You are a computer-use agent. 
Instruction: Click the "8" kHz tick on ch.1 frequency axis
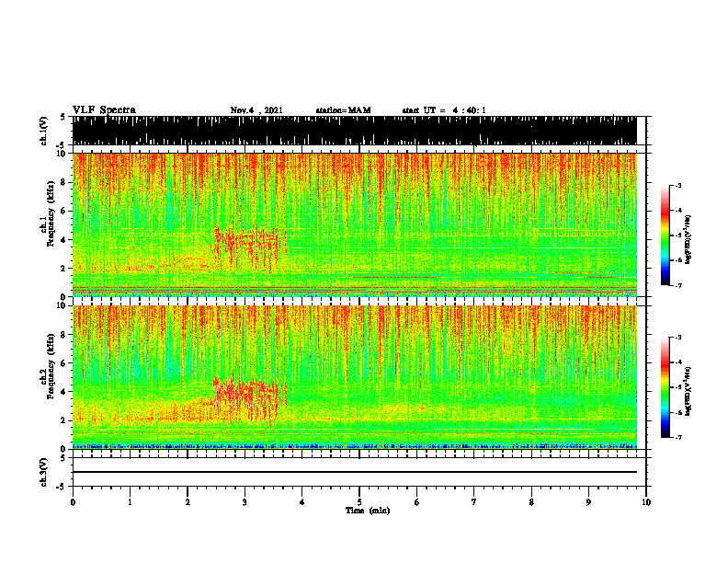(64, 182)
